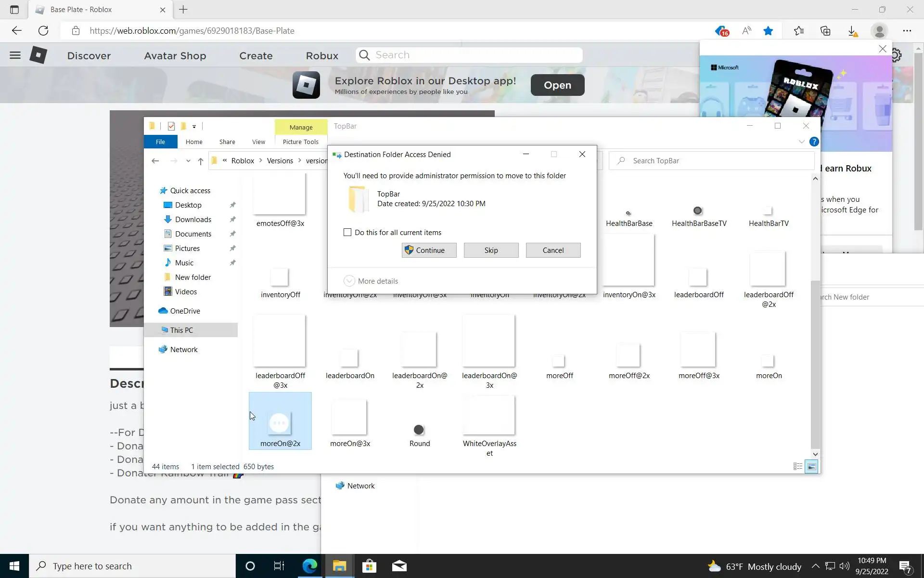The image size is (924, 578).
Task: Open the View ribbon tab
Action: click(x=258, y=142)
